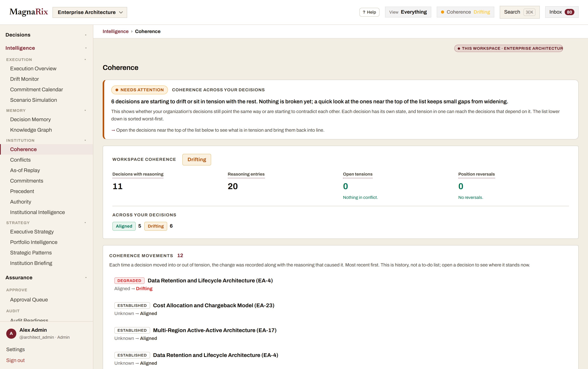Open Strategic Patterns
This screenshot has height=369, width=588.
[x=31, y=253]
